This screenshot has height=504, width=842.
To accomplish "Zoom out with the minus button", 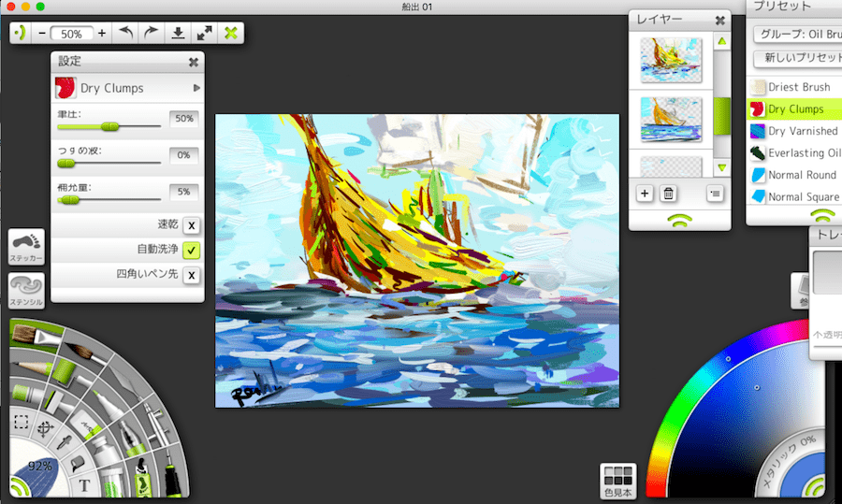I will (42, 34).
